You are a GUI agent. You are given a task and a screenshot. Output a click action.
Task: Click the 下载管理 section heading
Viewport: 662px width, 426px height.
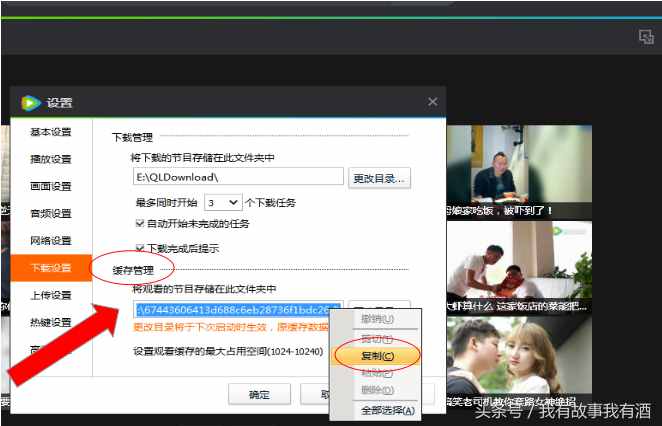click(132, 137)
